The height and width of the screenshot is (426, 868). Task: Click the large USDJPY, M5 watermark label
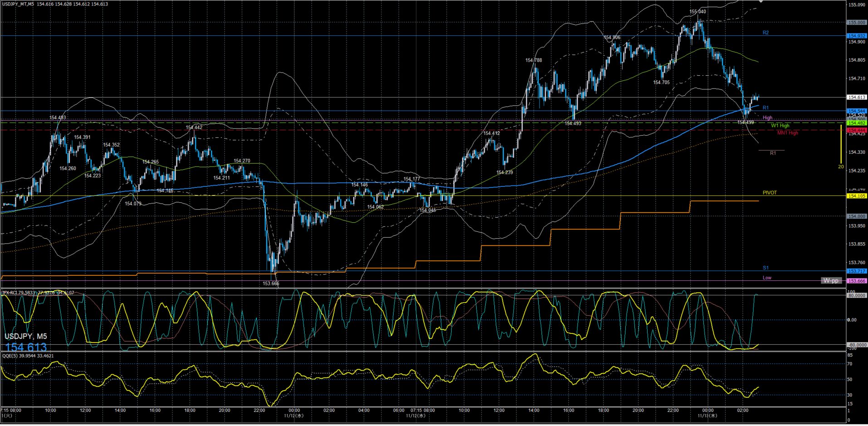[26, 336]
